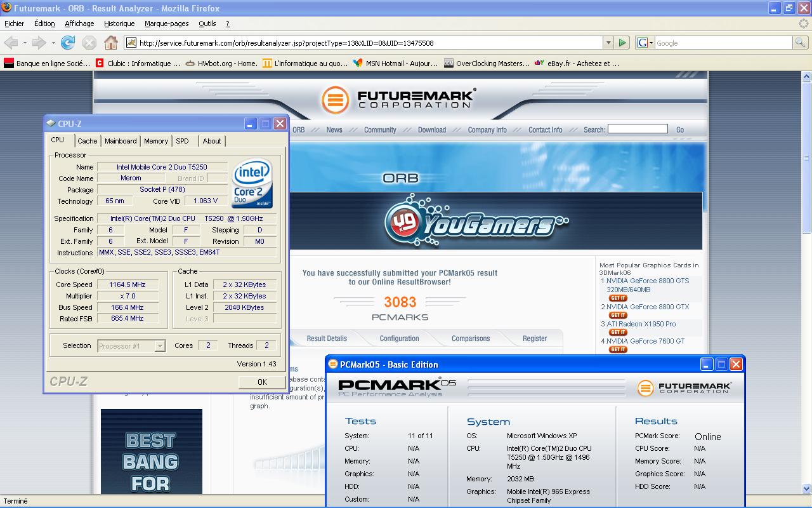The height and width of the screenshot is (508, 812).
Task: Click the Futuremark logo in PCMark05 window
Action: (684, 387)
